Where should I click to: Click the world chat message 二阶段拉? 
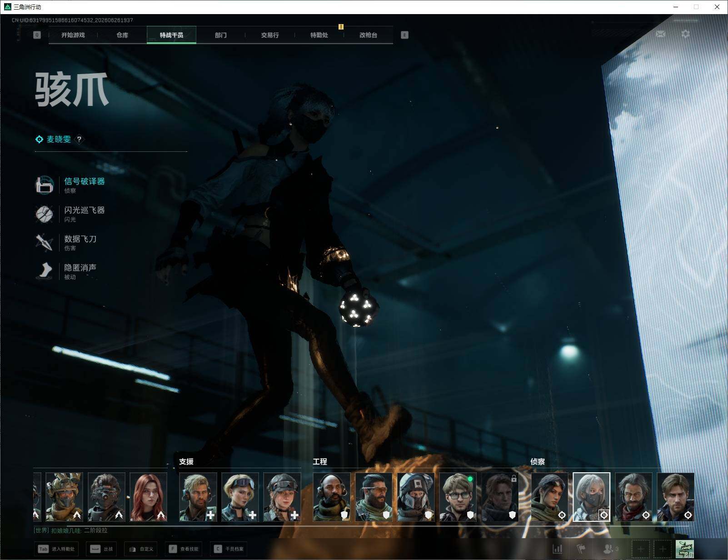pyautogui.click(x=96, y=530)
